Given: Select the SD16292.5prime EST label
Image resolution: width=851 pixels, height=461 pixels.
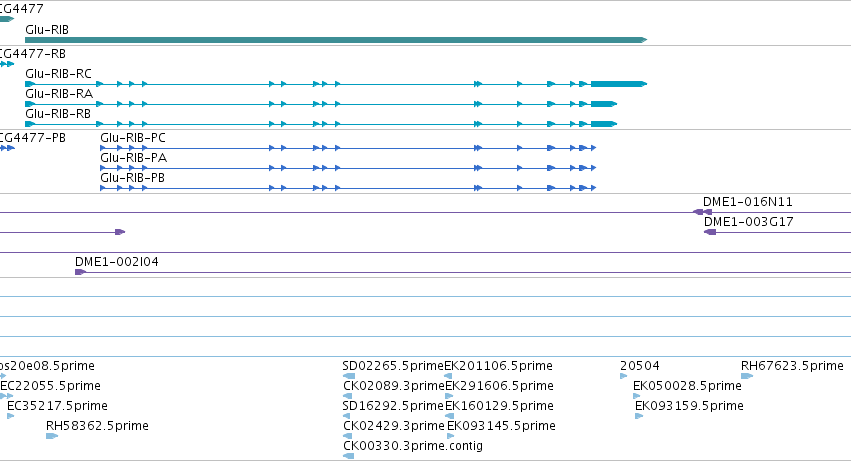Looking at the screenshot, I should tap(393, 406).
